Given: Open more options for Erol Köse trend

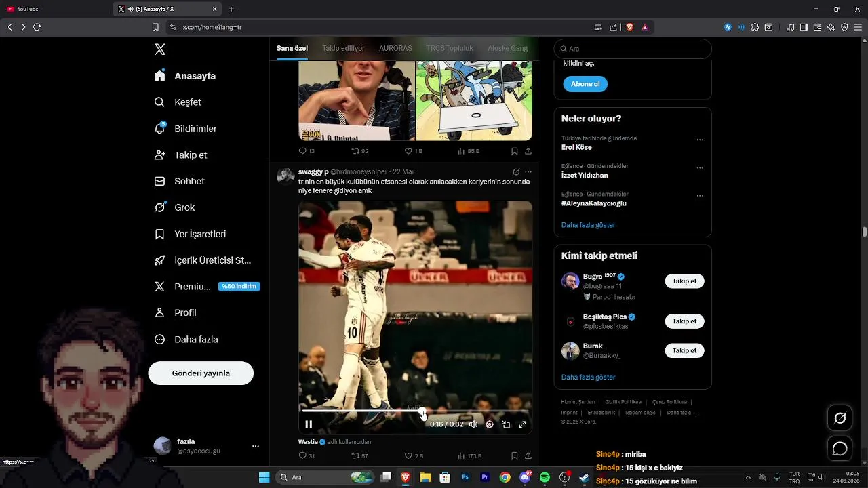Looking at the screenshot, I should [700, 140].
